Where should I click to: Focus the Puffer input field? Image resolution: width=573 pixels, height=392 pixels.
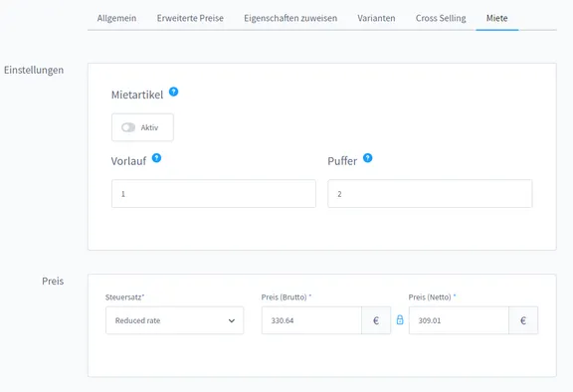[x=430, y=194]
